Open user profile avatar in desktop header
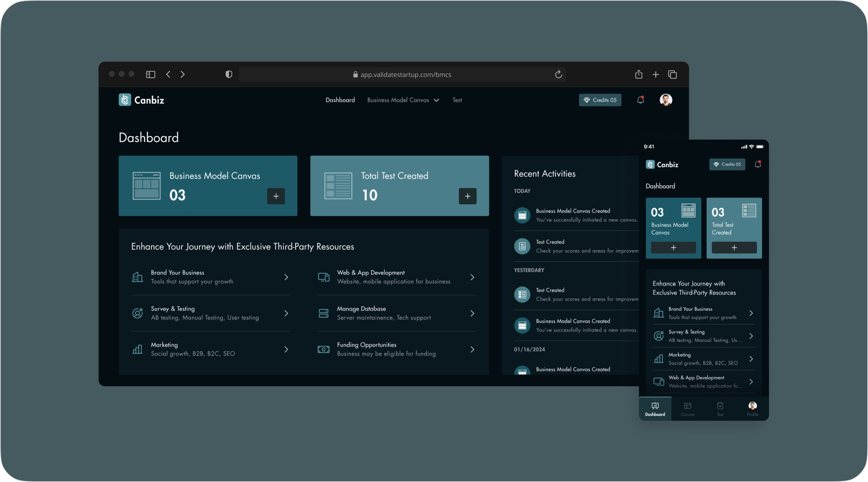Viewport: 868px width, 482px height. coord(665,100)
